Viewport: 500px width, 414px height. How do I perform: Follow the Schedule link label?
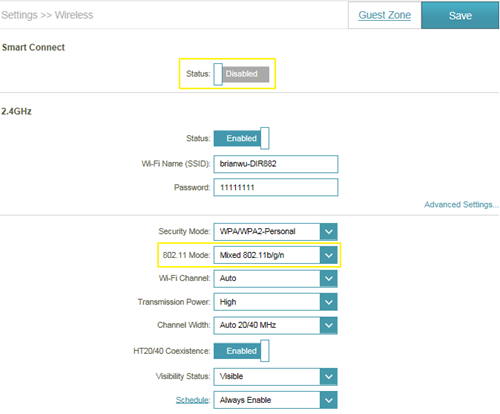point(193,400)
